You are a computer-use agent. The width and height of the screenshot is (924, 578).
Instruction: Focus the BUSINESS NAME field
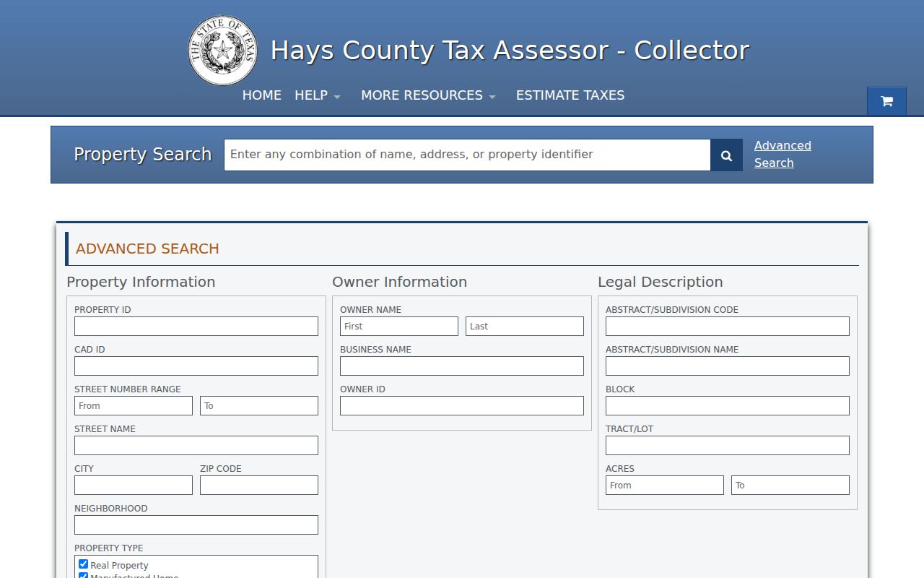click(x=462, y=366)
